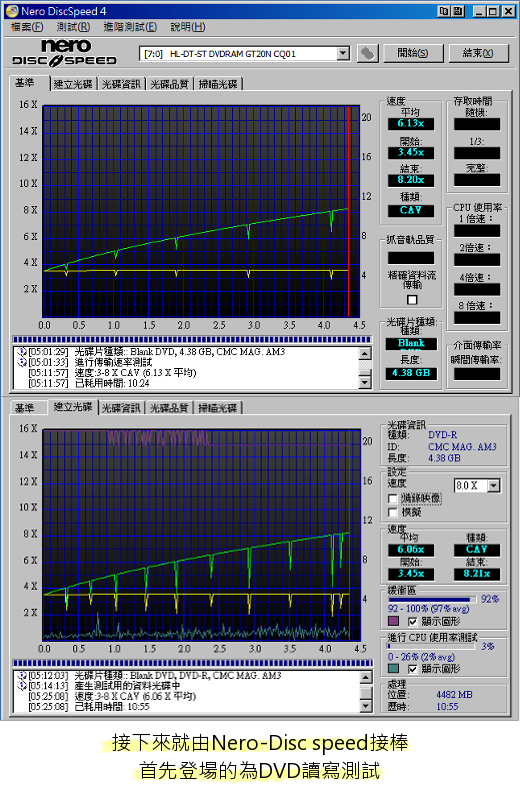Click the DVD-R disc type text
This screenshot has height=800, width=520.
[442, 435]
